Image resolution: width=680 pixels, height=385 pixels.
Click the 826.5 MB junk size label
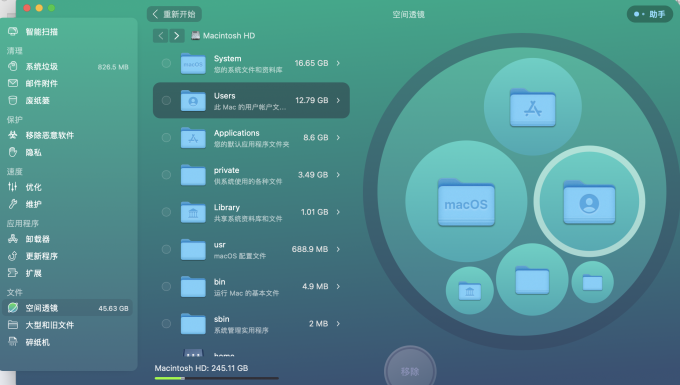pos(113,67)
